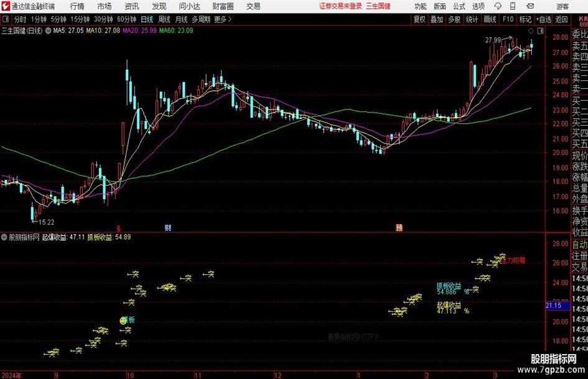The image size is (588, 379).
Task: Click the 起爆收益: 47.11 indicator value
Action: (63, 237)
